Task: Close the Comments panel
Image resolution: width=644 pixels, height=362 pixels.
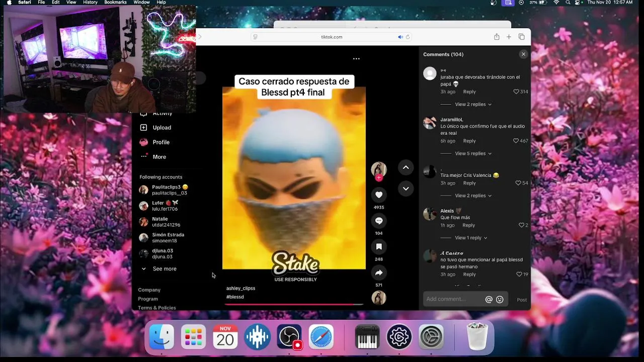Action: pyautogui.click(x=523, y=54)
